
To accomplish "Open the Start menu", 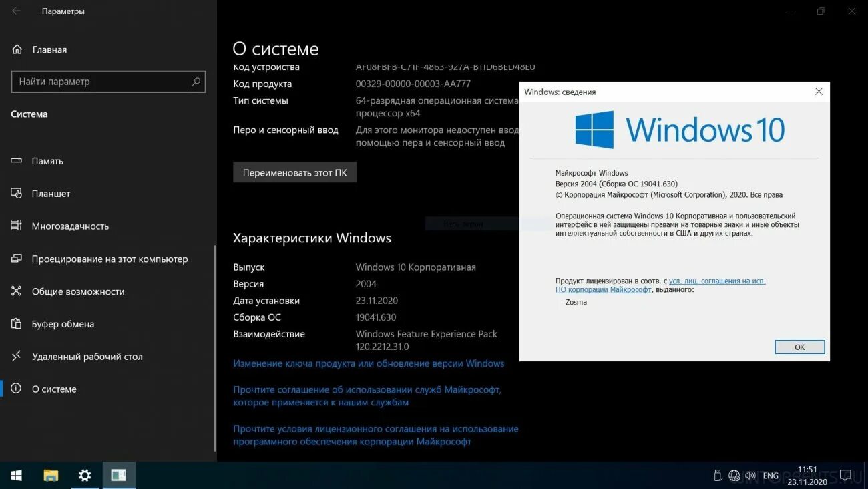I will pyautogui.click(x=17, y=476).
